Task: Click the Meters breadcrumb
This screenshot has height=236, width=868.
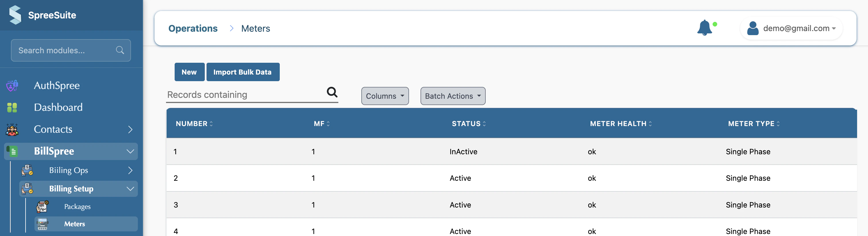Action: pyautogui.click(x=255, y=28)
